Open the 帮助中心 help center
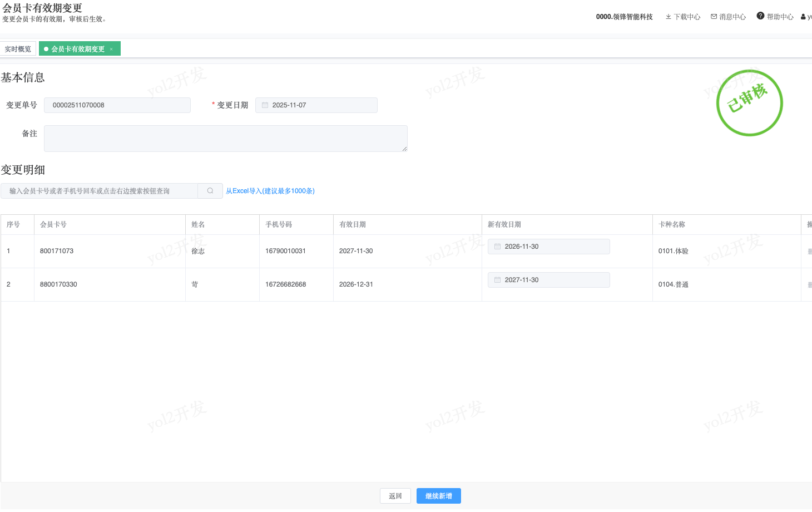The image size is (812, 512). [775, 17]
